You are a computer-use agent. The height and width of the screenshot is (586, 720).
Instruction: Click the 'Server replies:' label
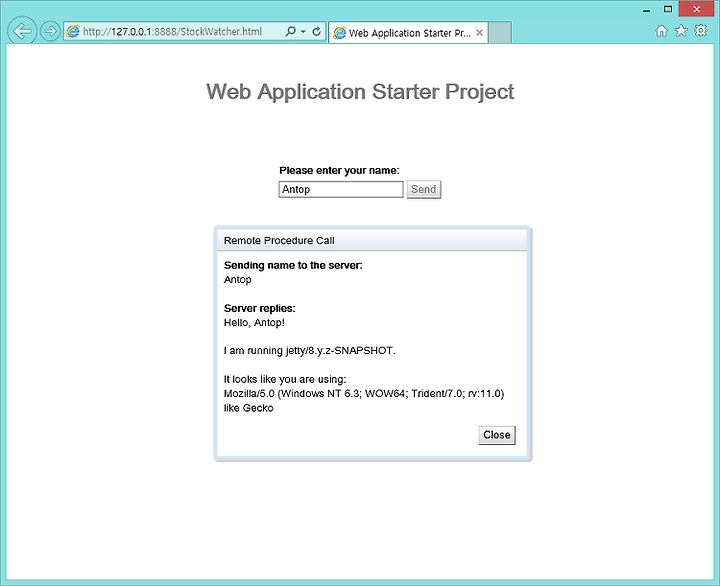tap(259, 308)
